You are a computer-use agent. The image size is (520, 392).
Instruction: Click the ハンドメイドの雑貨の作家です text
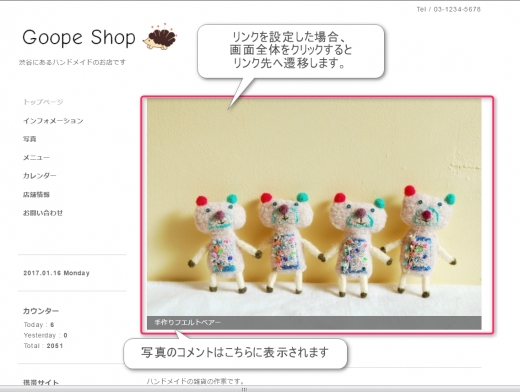pos(196,381)
